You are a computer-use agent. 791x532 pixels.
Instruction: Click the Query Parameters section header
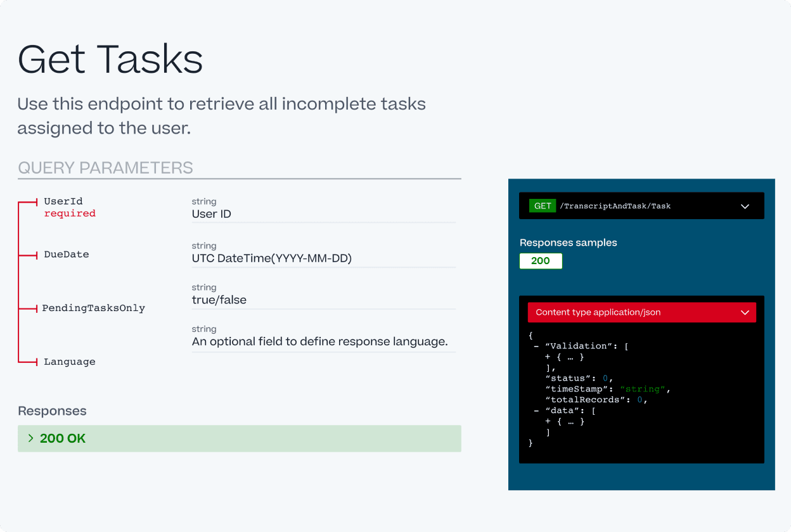point(105,168)
